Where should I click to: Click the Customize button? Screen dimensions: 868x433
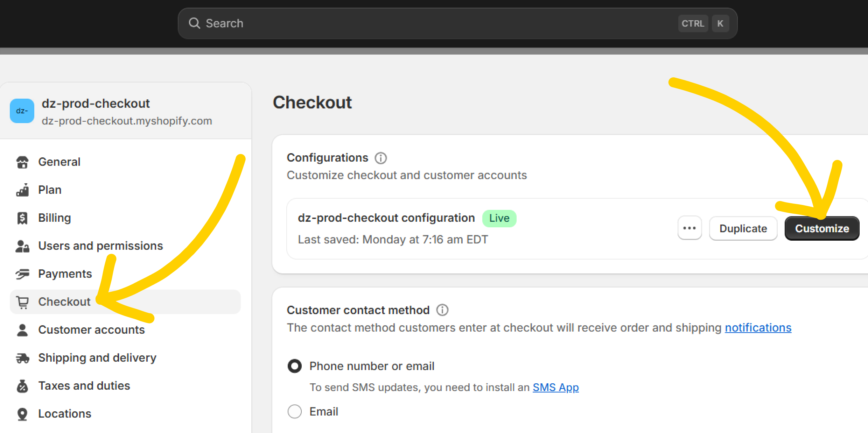(x=822, y=228)
